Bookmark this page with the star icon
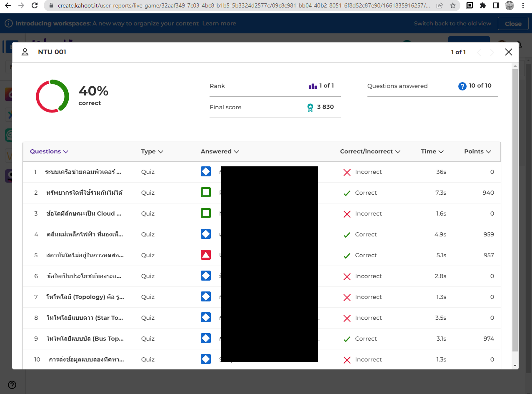Viewport: 532px width, 394px height. [452, 6]
